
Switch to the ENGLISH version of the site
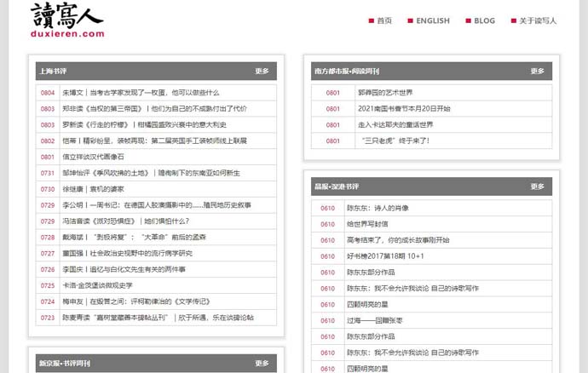[432, 21]
